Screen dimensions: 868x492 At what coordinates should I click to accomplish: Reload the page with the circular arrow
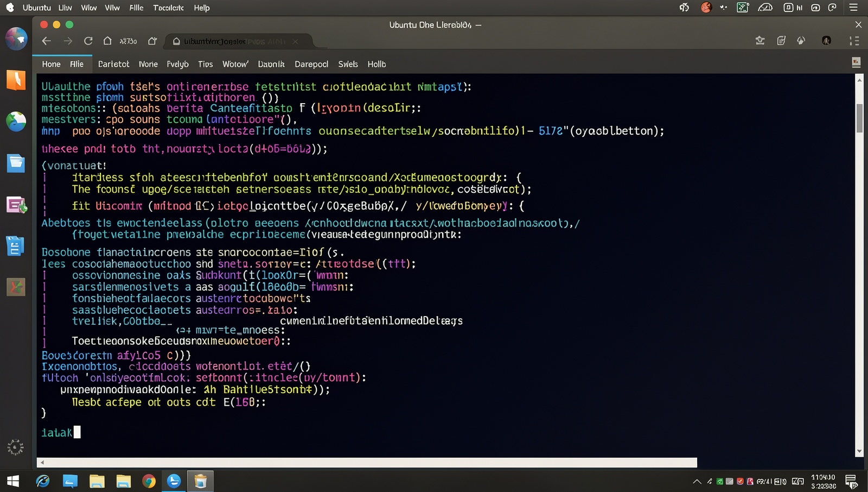(88, 41)
